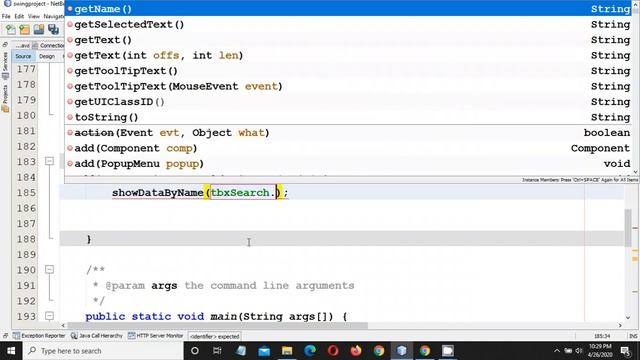Choose getText() without parameters
Image resolution: width=640 pixels, height=360 pixels.
click(x=349, y=40)
